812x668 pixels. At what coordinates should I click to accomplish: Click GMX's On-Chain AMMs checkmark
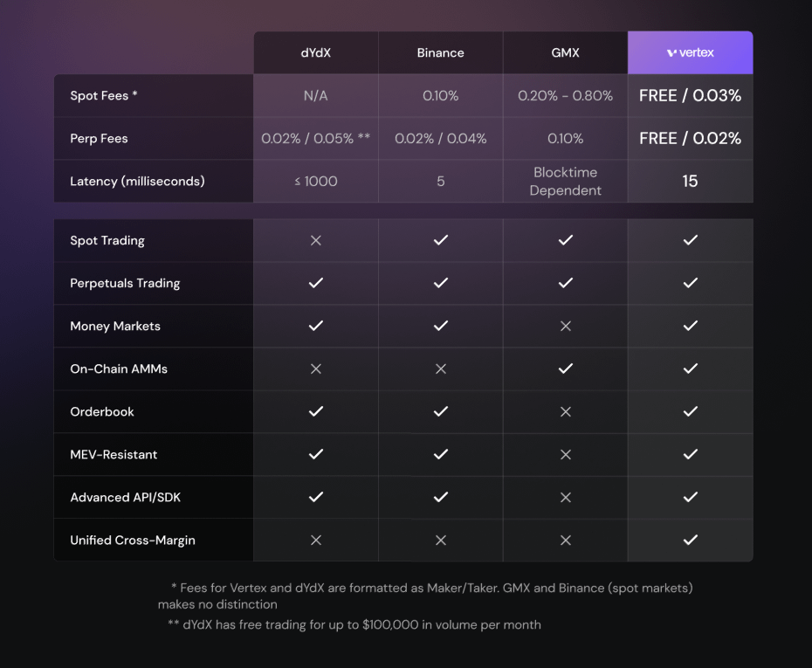click(x=566, y=368)
